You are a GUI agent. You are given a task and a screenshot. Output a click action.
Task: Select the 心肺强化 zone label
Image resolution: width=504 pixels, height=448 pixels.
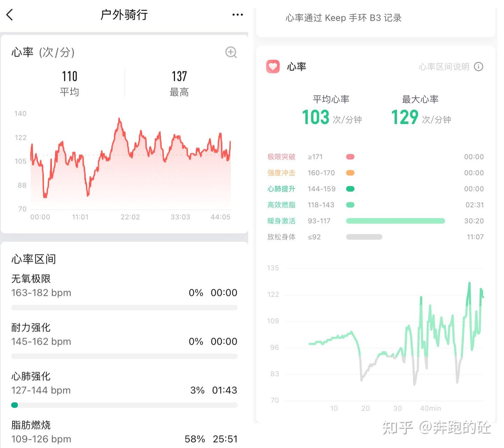[31, 376]
